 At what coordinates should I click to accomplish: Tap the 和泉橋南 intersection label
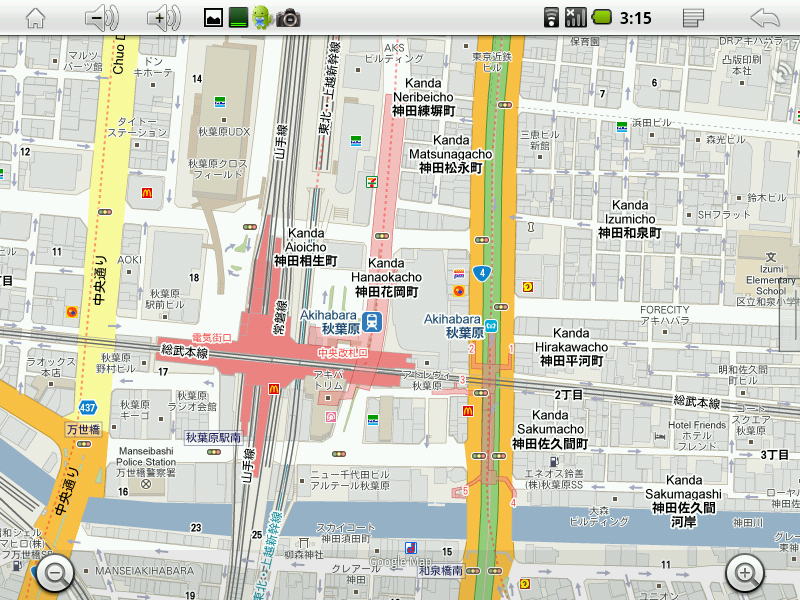pos(440,570)
